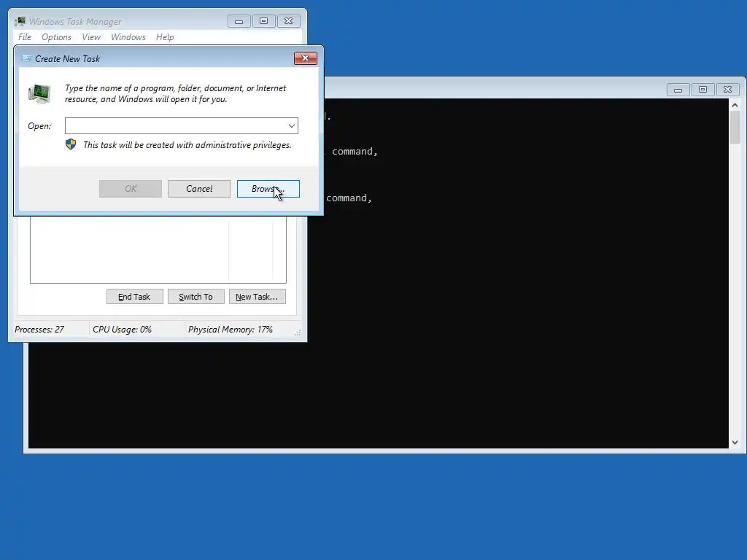The height and width of the screenshot is (560, 747).
Task: Click 'This task will be created' privileges text
Action: 187,145
